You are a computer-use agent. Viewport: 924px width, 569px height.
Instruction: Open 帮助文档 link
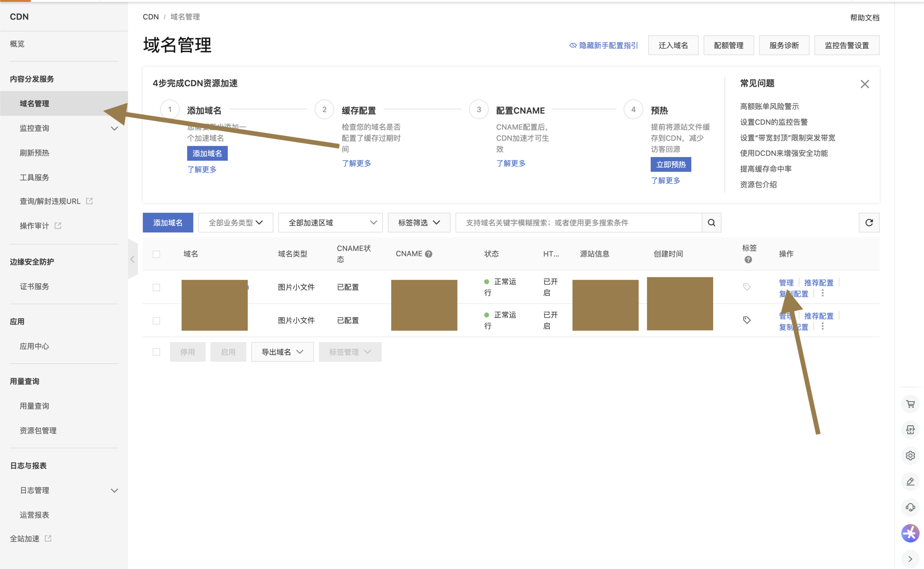pyautogui.click(x=864, y=18)
